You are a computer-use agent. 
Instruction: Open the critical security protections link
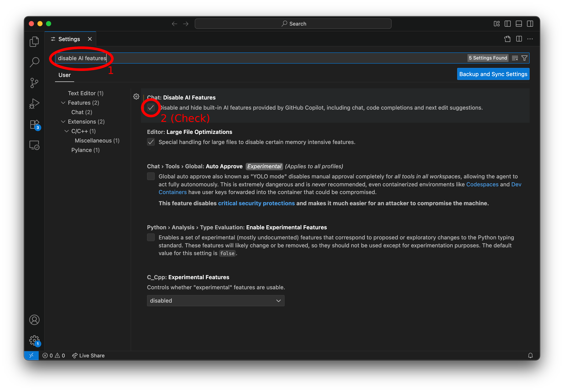[x=256, y=203]
